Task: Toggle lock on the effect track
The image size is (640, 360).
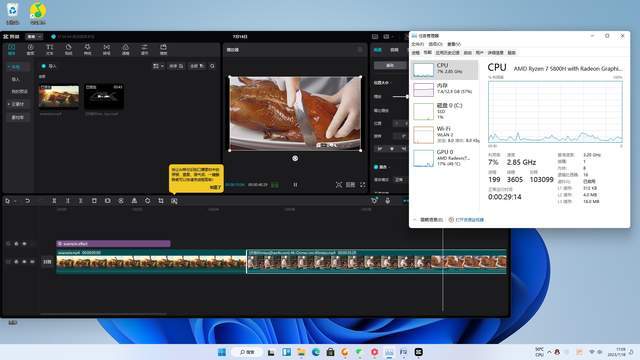Action: [16, 244]
